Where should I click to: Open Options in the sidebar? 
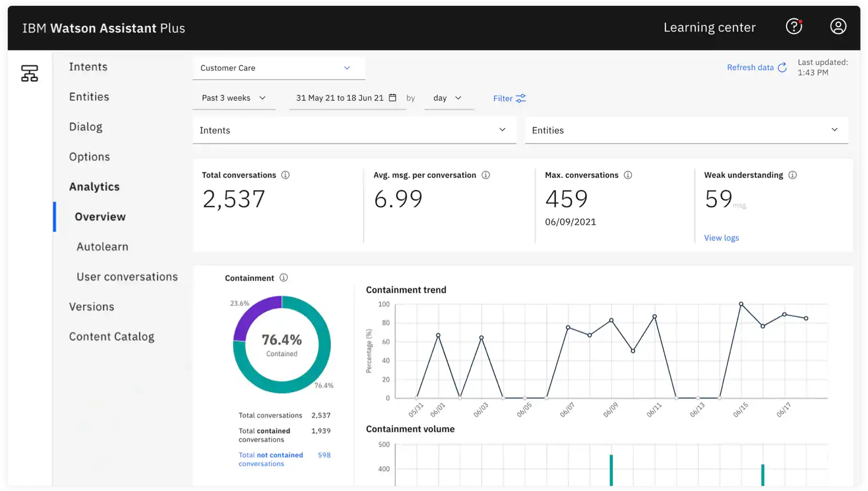[x=89, y=157]
